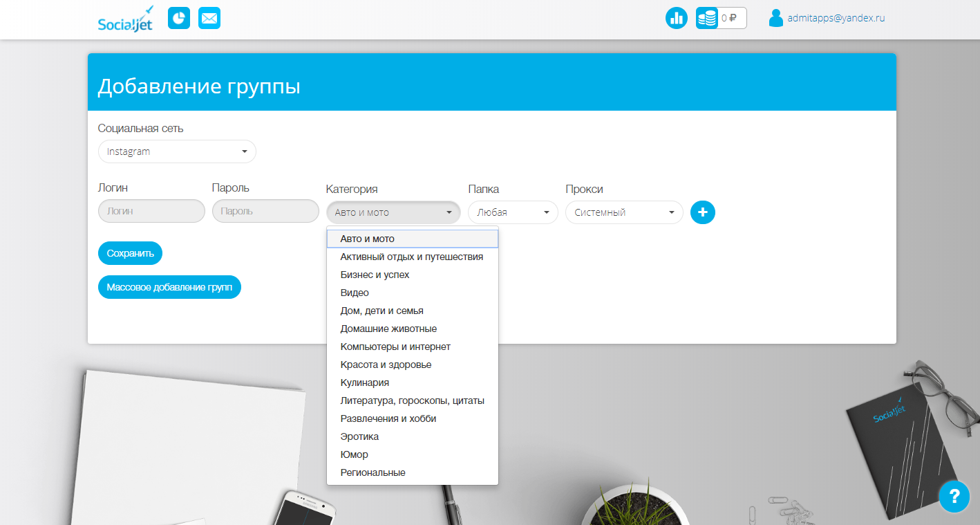980x525 pixels.
Task: Click the Логин input field
Action: coord(151,210)
